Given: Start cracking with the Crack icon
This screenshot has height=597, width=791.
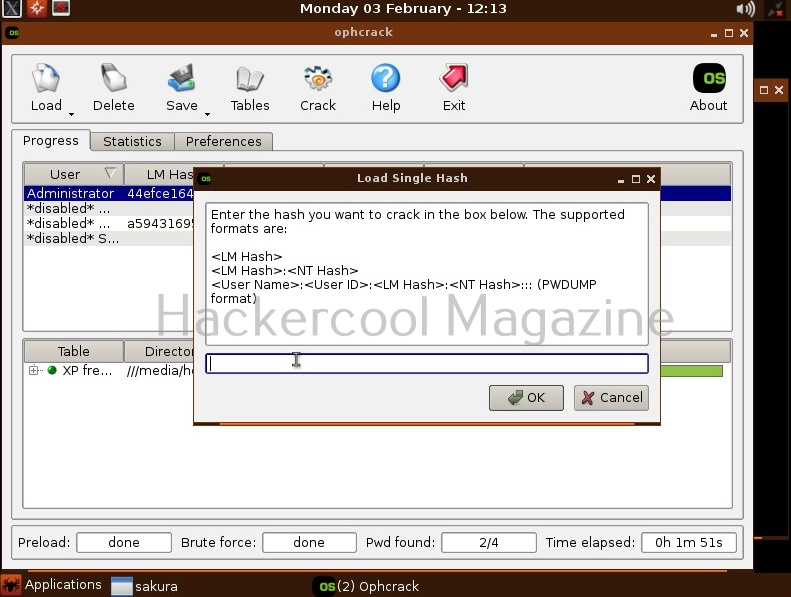Looking at the screenshot, I should coord(318,79).
